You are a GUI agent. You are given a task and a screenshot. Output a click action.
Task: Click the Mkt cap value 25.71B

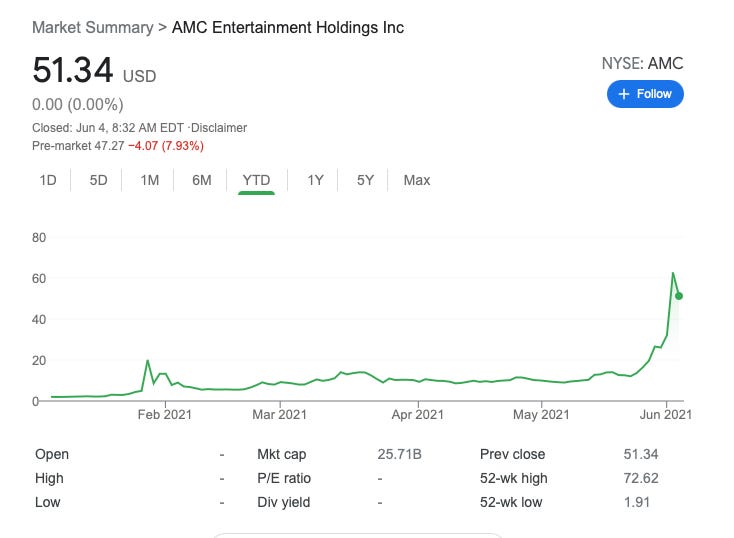pos(399,454)
